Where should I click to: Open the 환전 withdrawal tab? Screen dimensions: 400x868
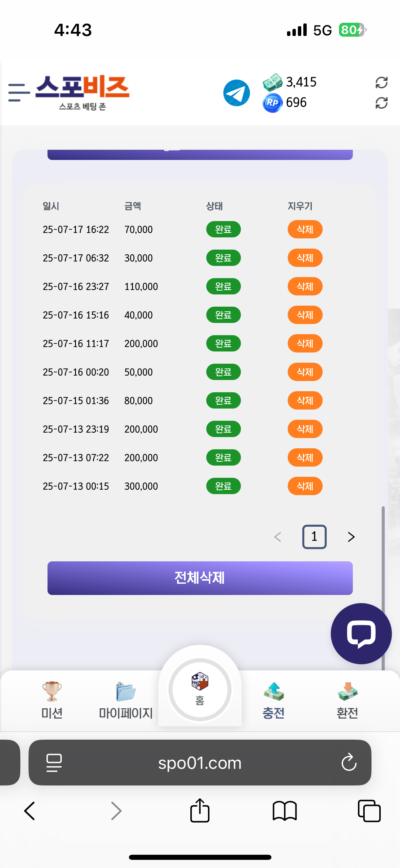coord(347,700)
